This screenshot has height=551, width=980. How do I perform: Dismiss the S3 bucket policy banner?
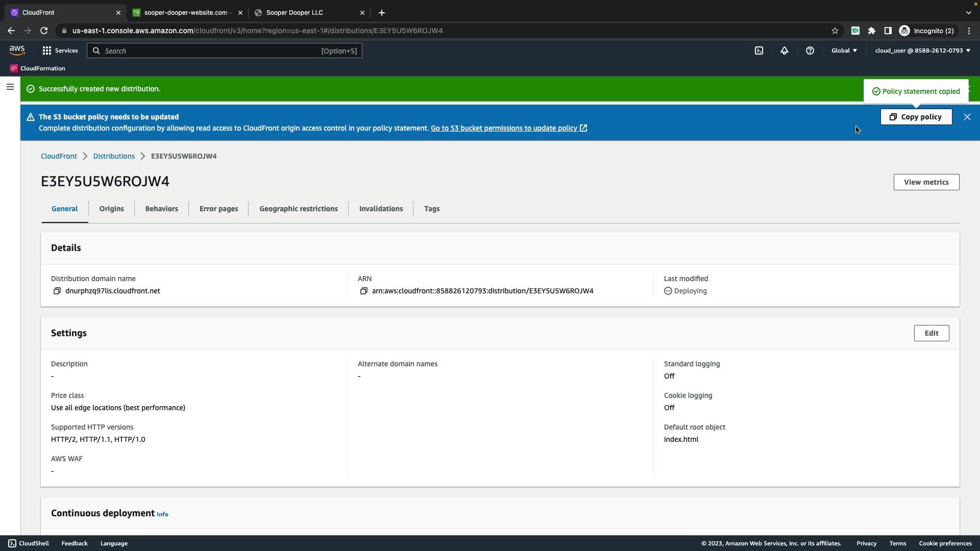(967, 117)
